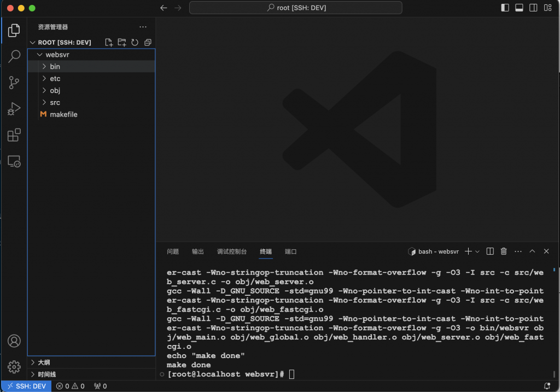Refresh the explorer file tree
This screenshot has height=392, width=560.
[135, 43]
